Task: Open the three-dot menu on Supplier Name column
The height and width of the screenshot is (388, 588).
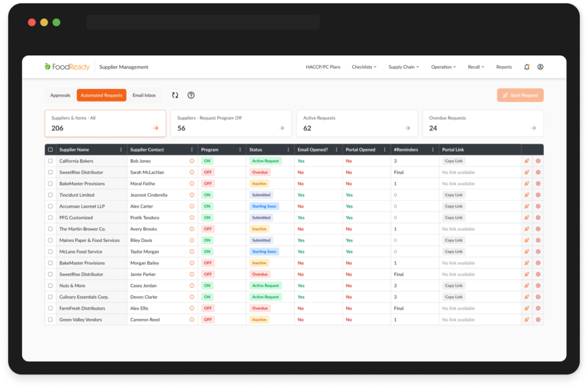Action: [x=120, y=149]
